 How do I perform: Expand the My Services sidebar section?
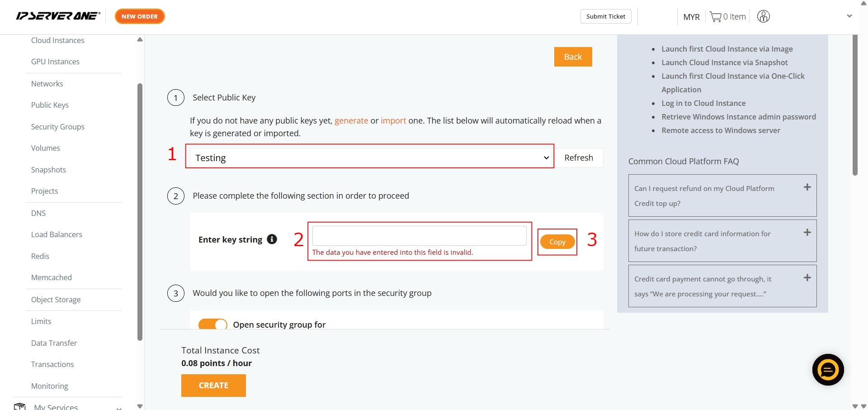[118, 407]
